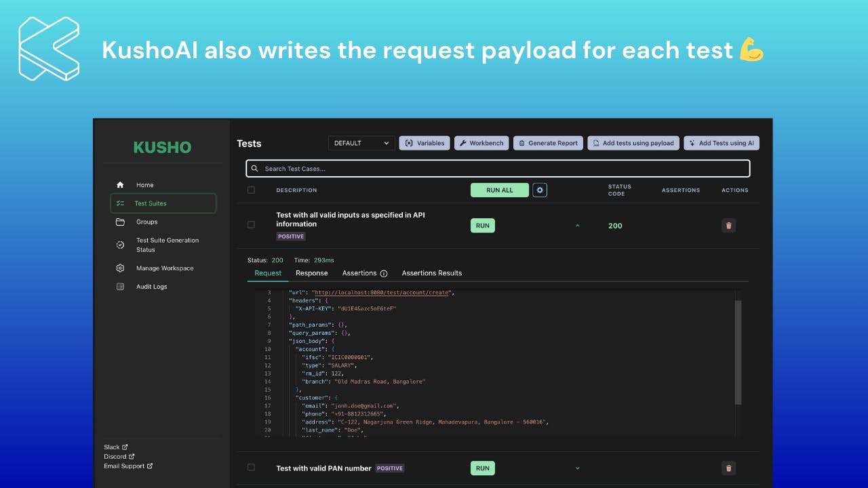868x488 pixels.
Task: Click the Status: 200 label above tabs
Action: (265, 260)
